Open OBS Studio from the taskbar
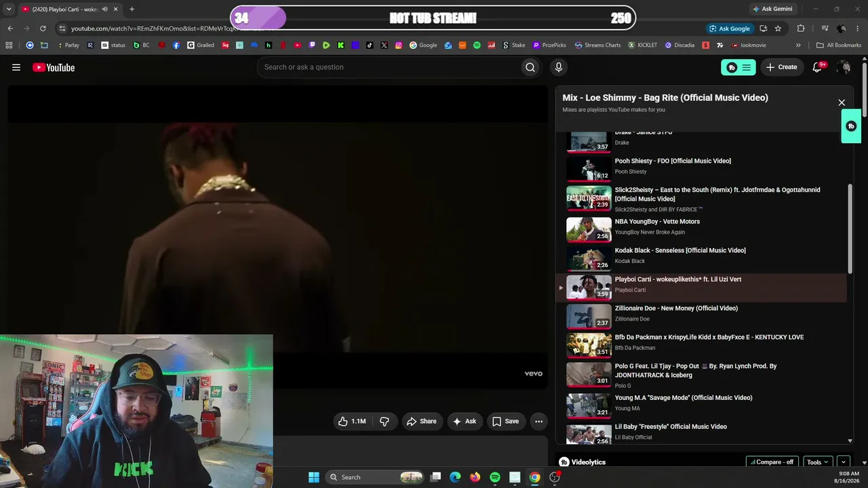Viewport: 868px width, 488px height. 555,477
